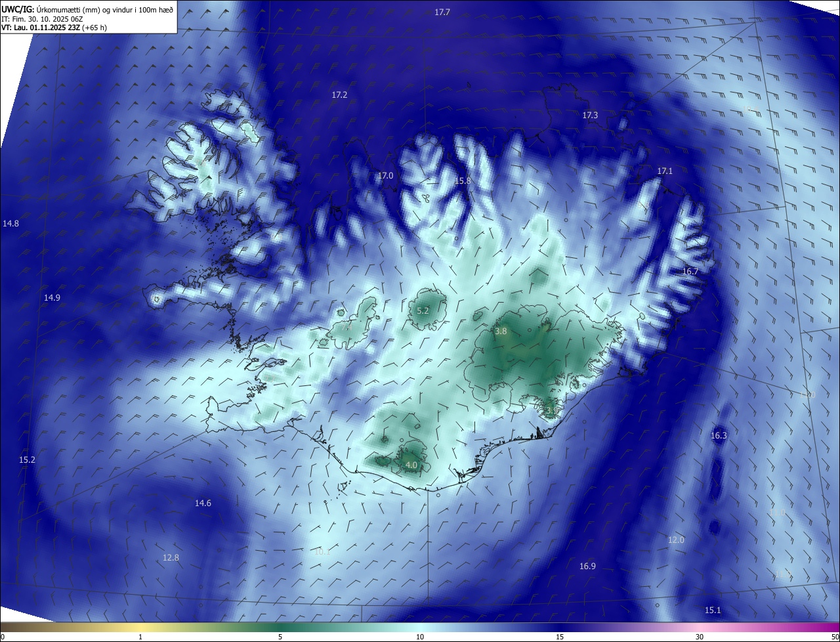Click the 15.8 value label
This screenshot has height=642, width=840.
[x=463, y=181]
